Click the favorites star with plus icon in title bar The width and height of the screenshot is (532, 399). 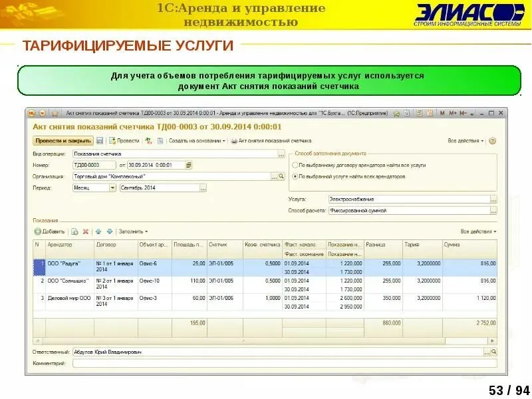396,113
